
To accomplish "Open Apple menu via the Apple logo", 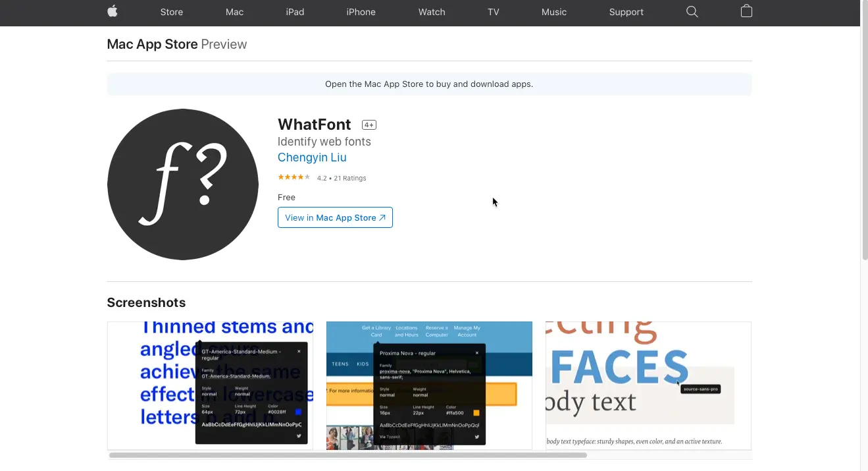I will [112, 12].
